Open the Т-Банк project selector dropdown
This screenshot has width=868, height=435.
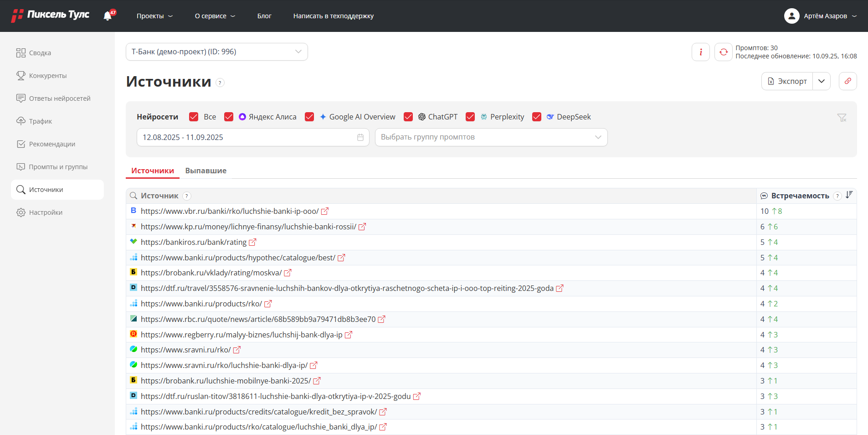[216, 52]
